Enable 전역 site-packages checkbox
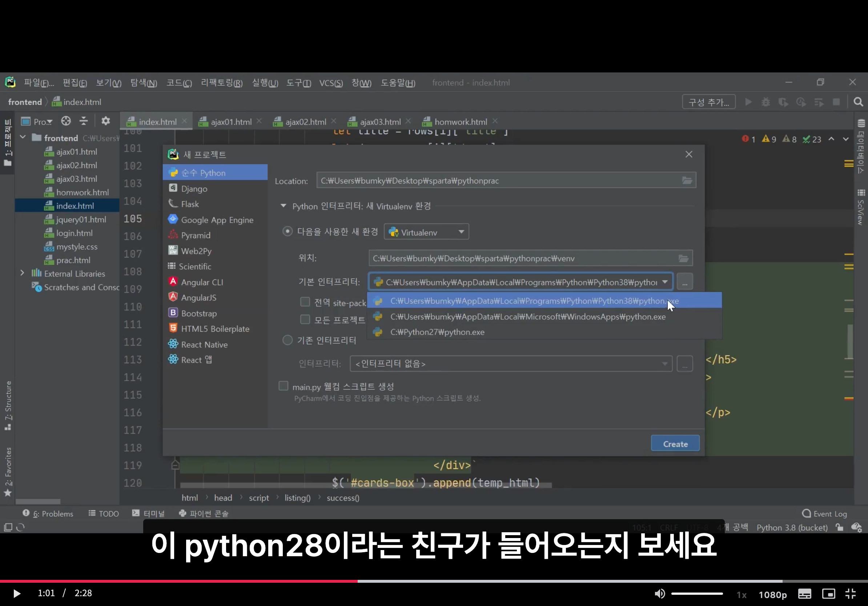 [x=305, y=302]
